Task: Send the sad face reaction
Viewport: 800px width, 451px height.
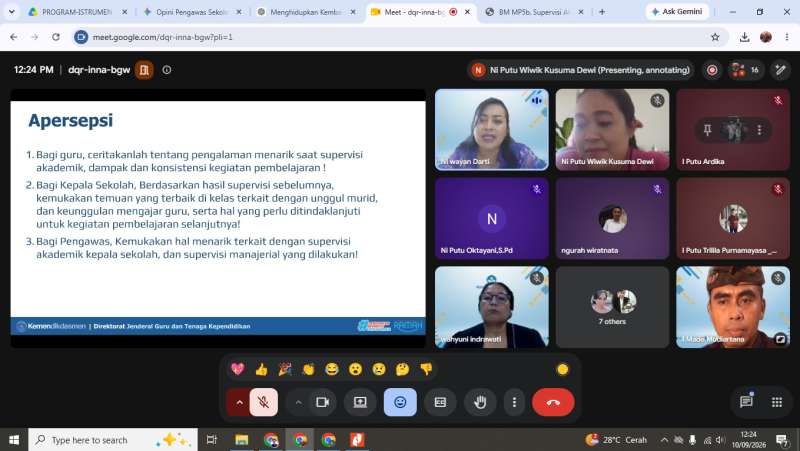Action: point(379,369)
